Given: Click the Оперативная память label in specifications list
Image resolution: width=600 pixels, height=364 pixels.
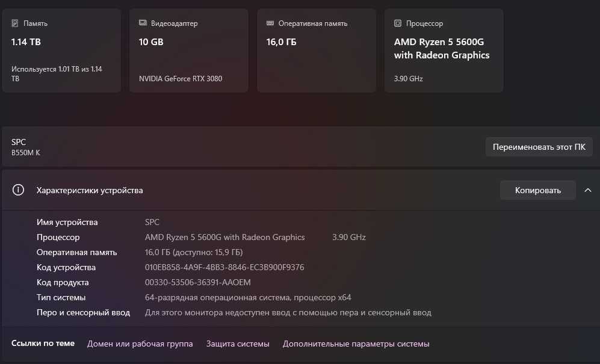Looking at the screenshot, I should [77, 252].
